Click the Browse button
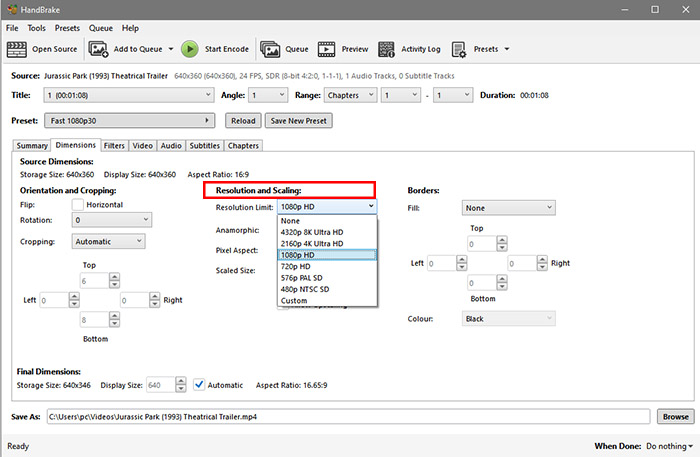Image resolution: width=700 pixels, height=457 pixels. pos(675,416)
